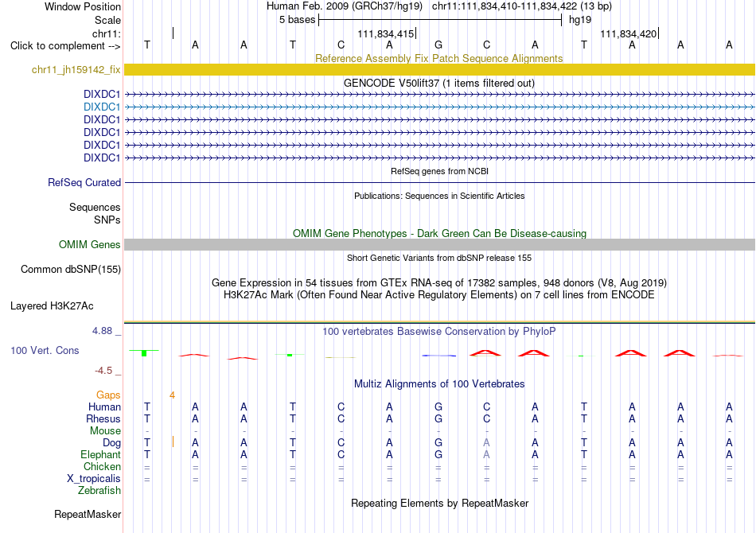Viewport: 756px width, 533px height.
Task: Click the OMIM Genes track label
Action: (89, 244)
